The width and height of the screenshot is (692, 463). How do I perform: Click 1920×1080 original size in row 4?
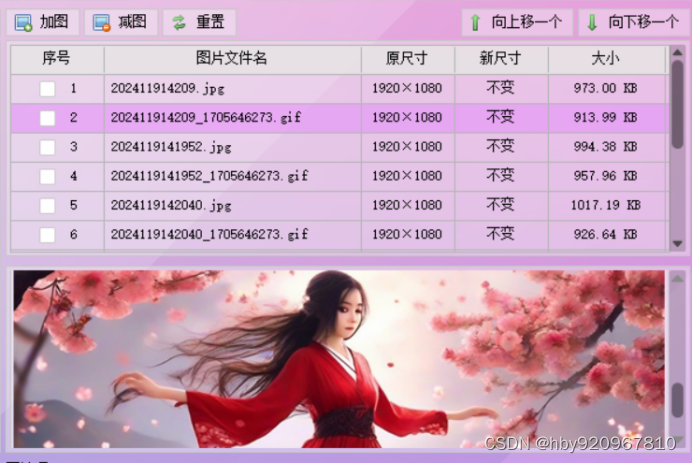(x=407, y=176)
